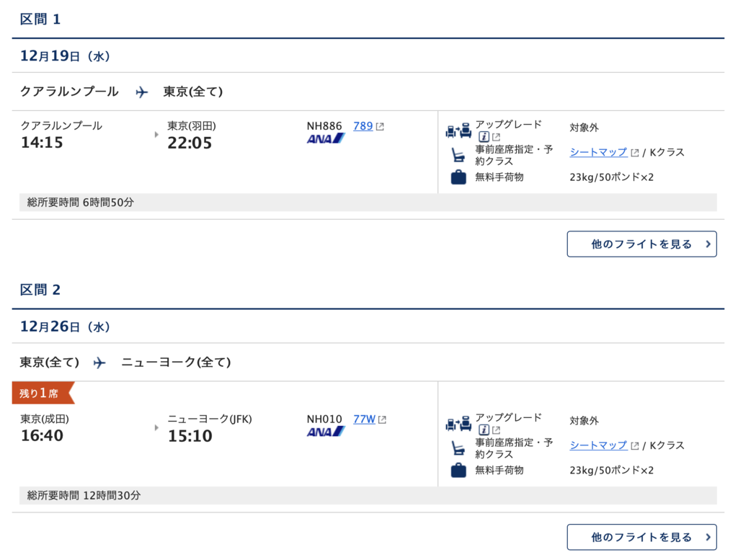Click the upgrade seats icon in segment 1
The height and width of the screenshot is (560, 738).
point(458,130)
